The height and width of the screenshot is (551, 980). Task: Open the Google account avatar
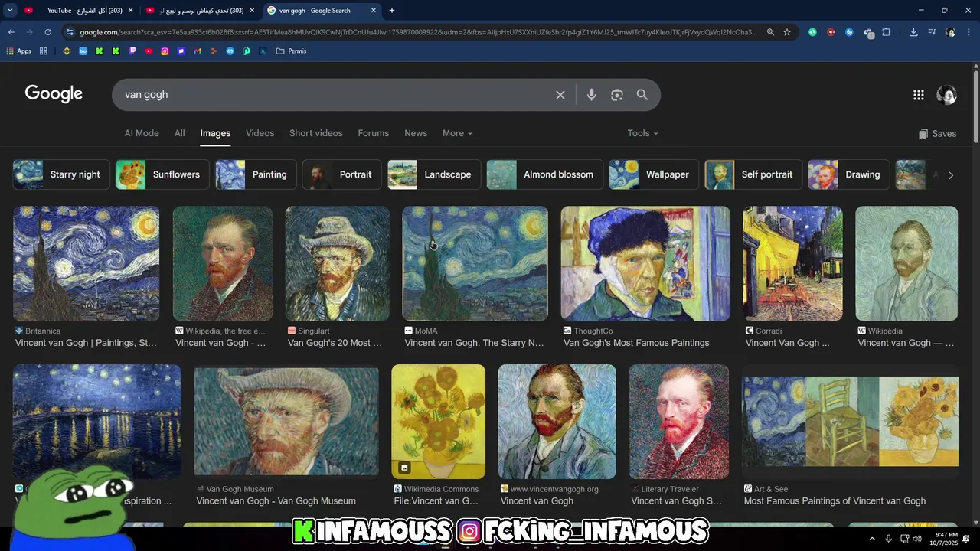point(946,95)
